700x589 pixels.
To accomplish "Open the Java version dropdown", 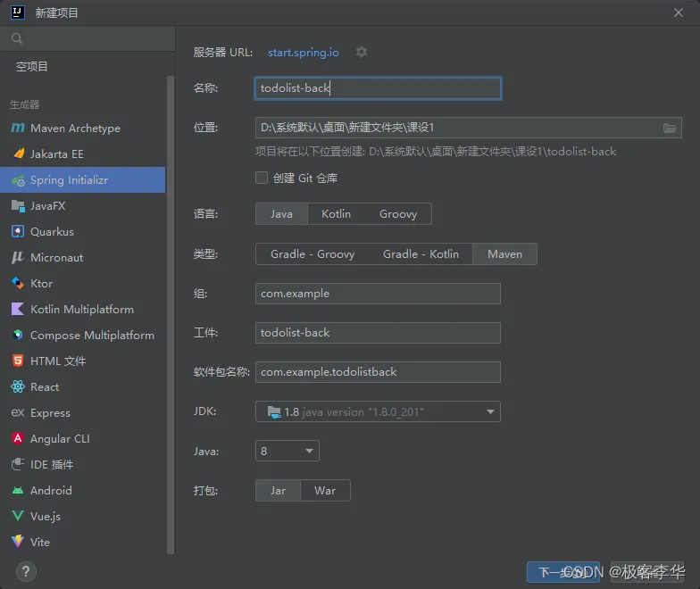I will coord(287,451).
